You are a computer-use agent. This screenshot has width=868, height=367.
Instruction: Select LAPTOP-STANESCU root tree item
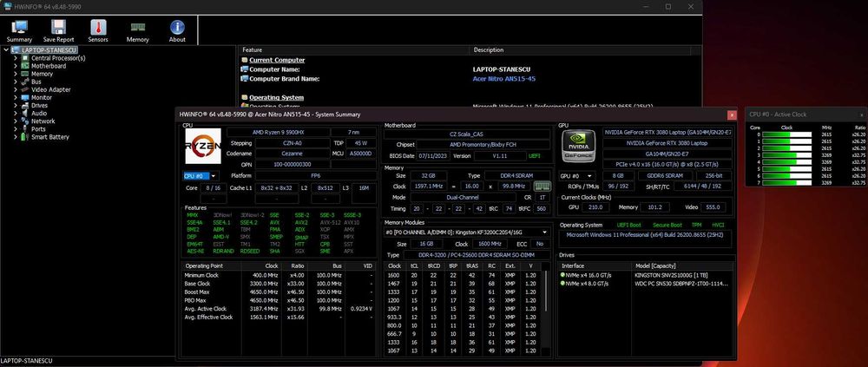[x=49, y=49]
